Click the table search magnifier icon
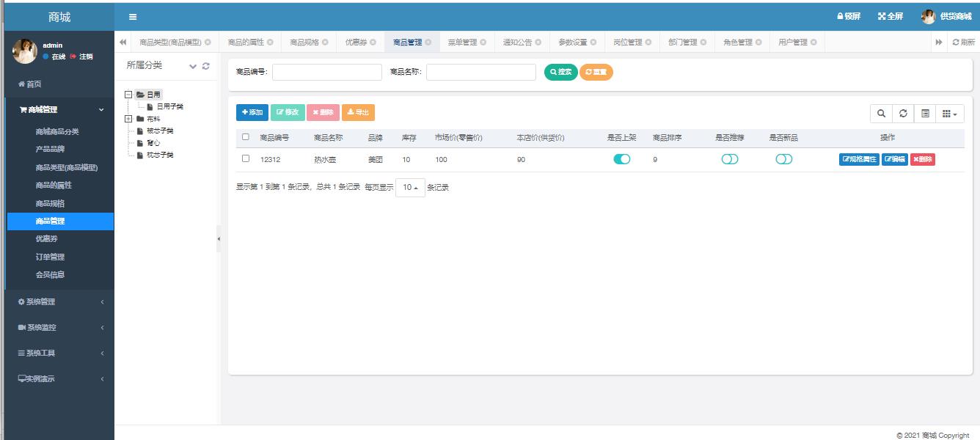Viewport: 980px width, 440px height. (x=881, y=114)
